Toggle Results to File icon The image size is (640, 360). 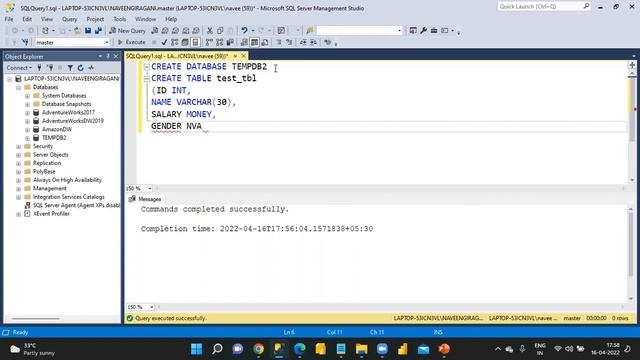coord(265,42)
